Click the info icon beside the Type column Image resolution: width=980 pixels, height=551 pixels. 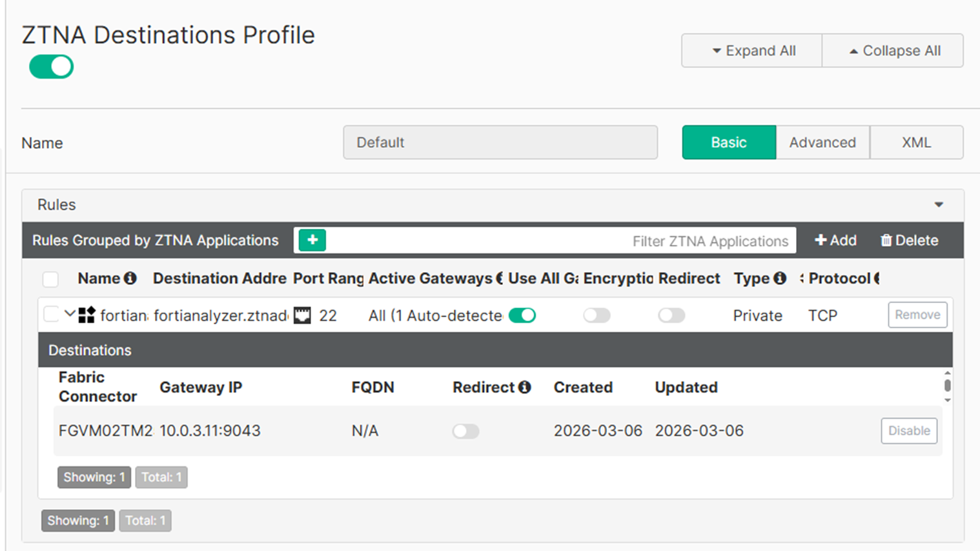point(780,278)
